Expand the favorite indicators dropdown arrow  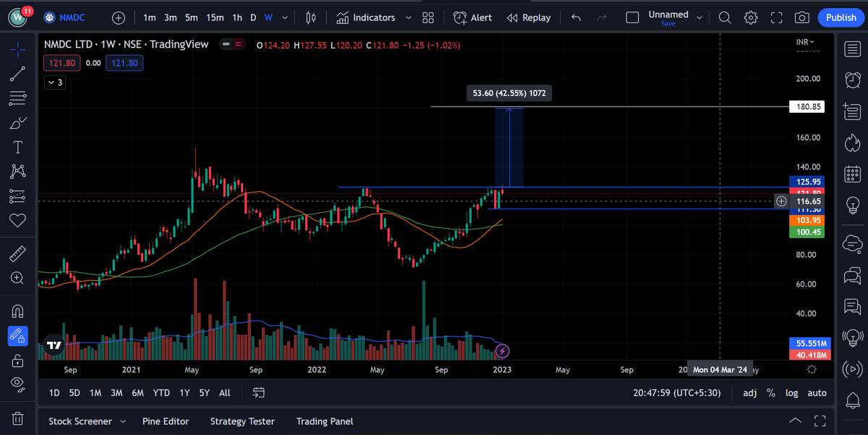click(409, 17)
